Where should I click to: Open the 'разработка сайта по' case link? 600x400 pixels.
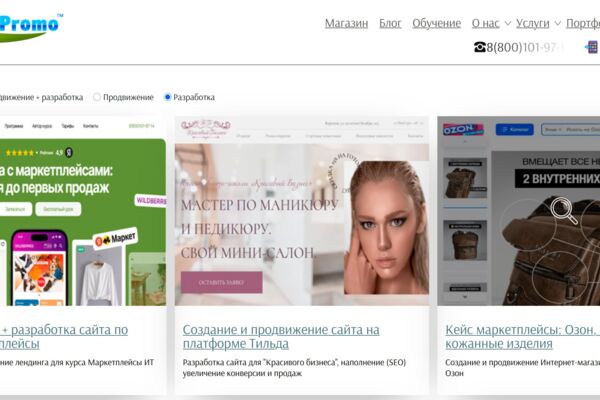coord(64,336)
